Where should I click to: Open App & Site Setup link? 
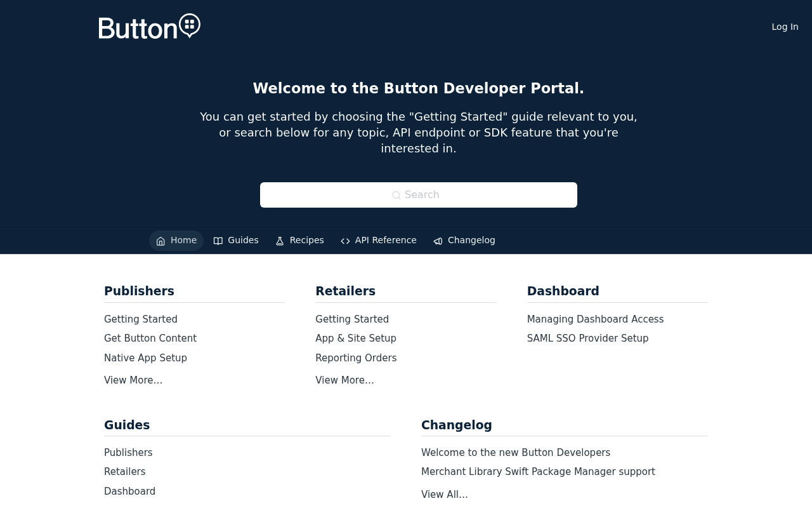356,338
